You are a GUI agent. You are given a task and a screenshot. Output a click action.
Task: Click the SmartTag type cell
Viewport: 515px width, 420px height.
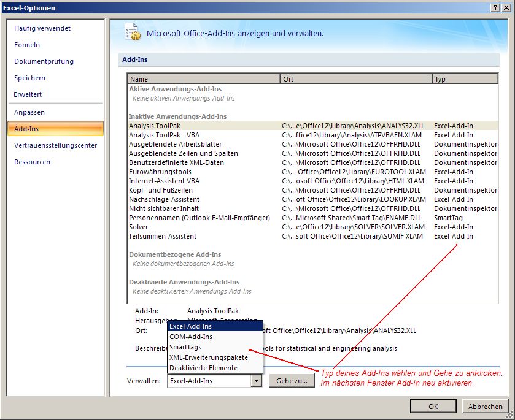[x=448, y=218]
